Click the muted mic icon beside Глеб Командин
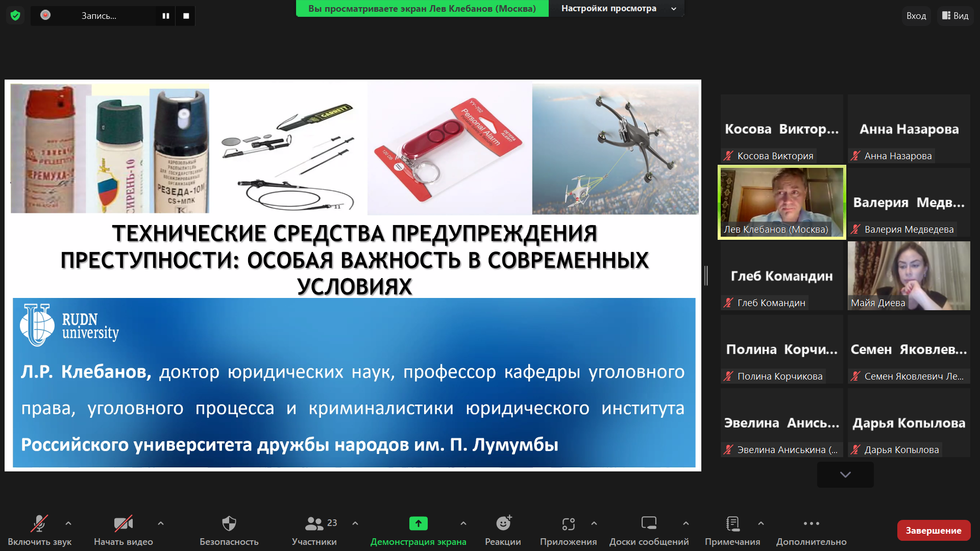This screenshot has width=980, height=551. coord(728,303)
